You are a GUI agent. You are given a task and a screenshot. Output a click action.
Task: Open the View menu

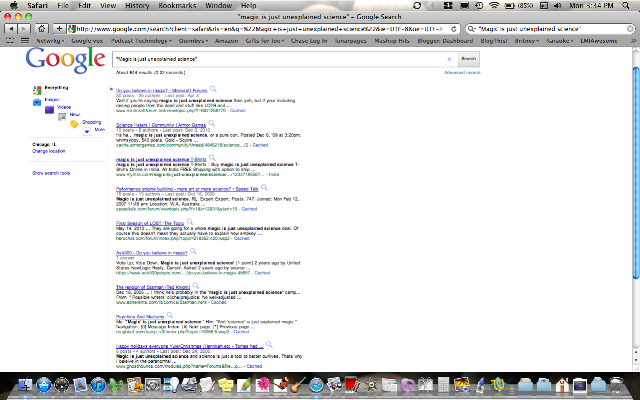(x=108, y=6)
